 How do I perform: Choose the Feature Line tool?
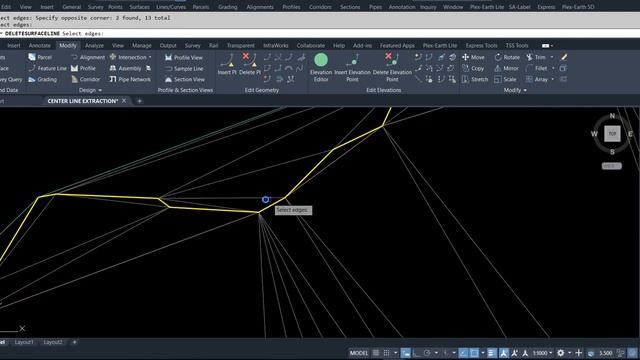47,68
